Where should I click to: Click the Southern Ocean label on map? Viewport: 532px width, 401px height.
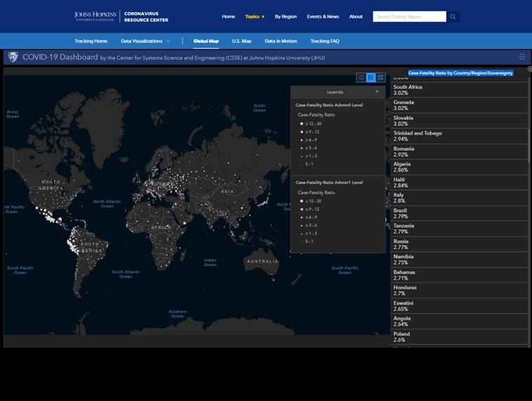(x=178, y=313)
